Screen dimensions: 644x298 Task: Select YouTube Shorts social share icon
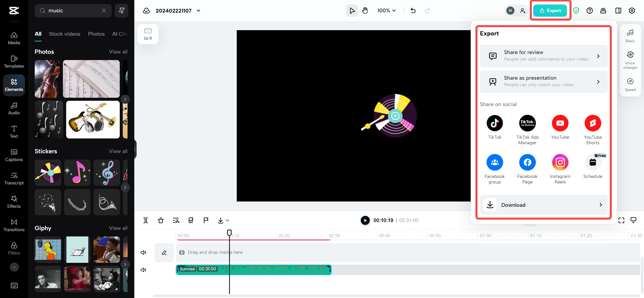click(593, 123)
